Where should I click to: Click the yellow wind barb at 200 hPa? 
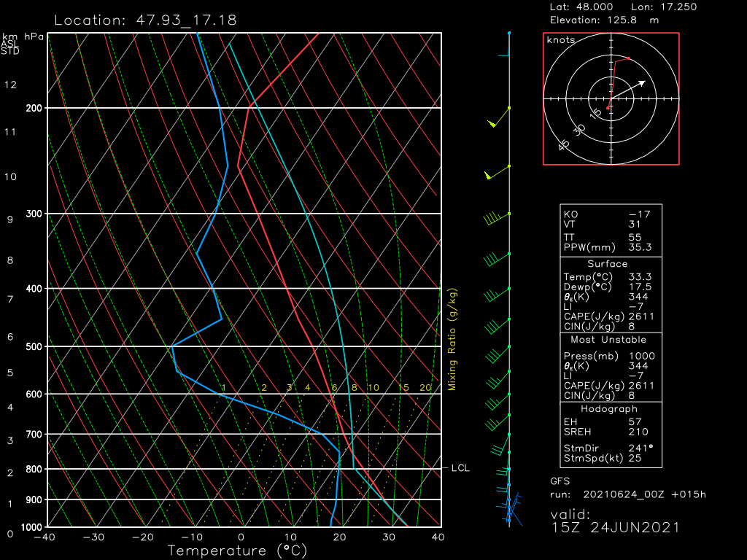(x=500, y=117)
